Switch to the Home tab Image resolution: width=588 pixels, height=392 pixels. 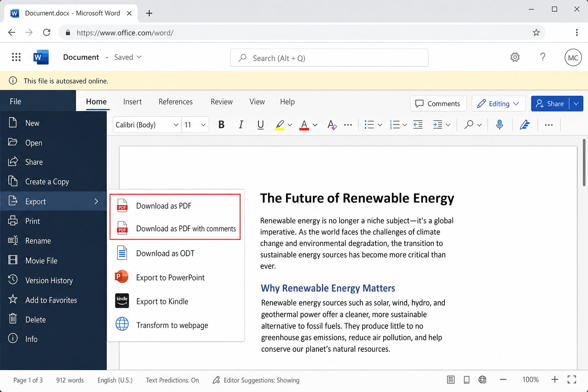click(96, 102)
